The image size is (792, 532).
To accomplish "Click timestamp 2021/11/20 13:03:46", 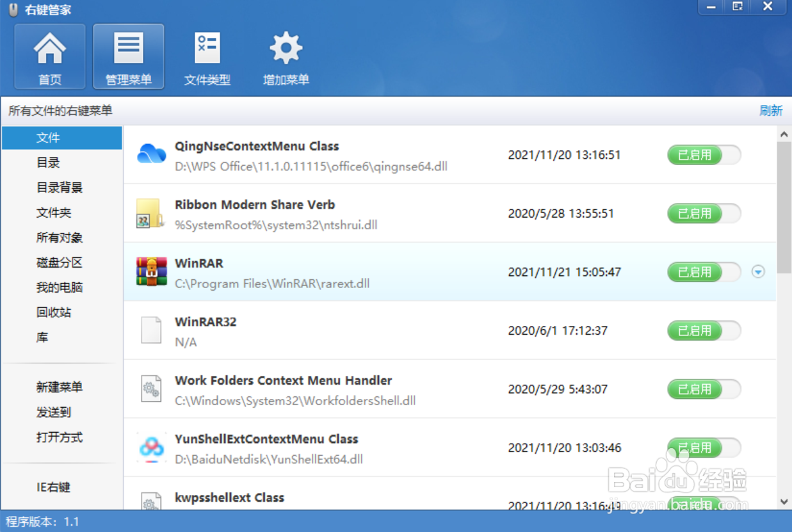I will pos(564,447).
